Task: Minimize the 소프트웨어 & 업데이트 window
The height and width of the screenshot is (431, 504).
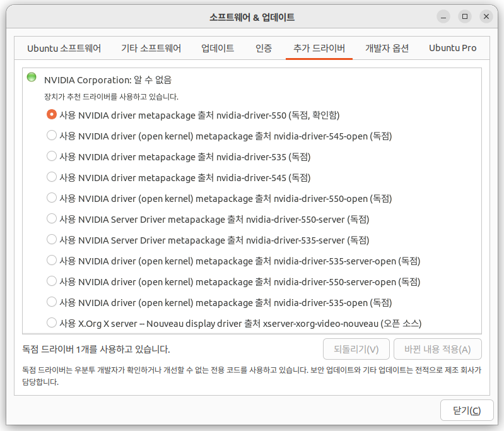Action: click(443, 17)
